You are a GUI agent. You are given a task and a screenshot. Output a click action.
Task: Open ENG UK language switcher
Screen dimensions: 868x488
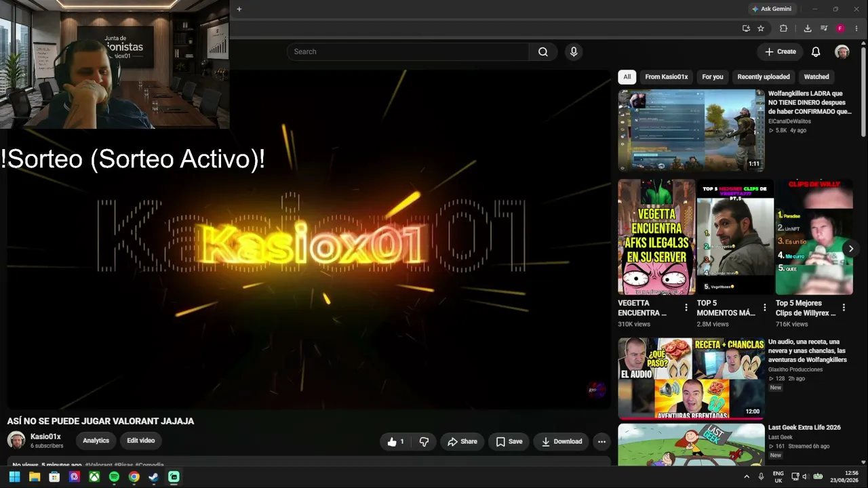coord(778,476)
